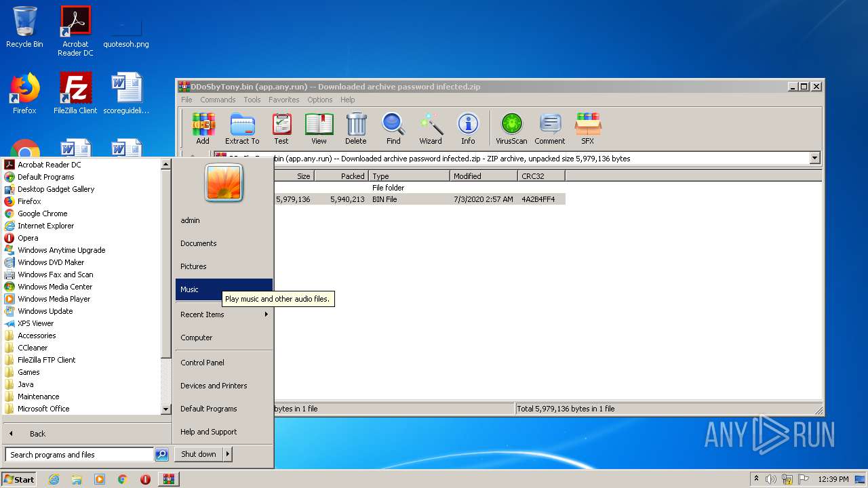Open the Shut down options arrow
This screenshot has width=868, height=488.
(228, 454)
